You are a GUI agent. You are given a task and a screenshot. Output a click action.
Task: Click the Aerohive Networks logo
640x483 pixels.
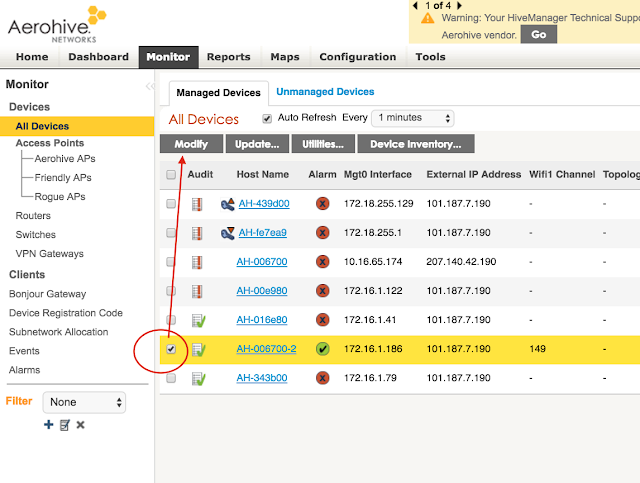point(57,24)
